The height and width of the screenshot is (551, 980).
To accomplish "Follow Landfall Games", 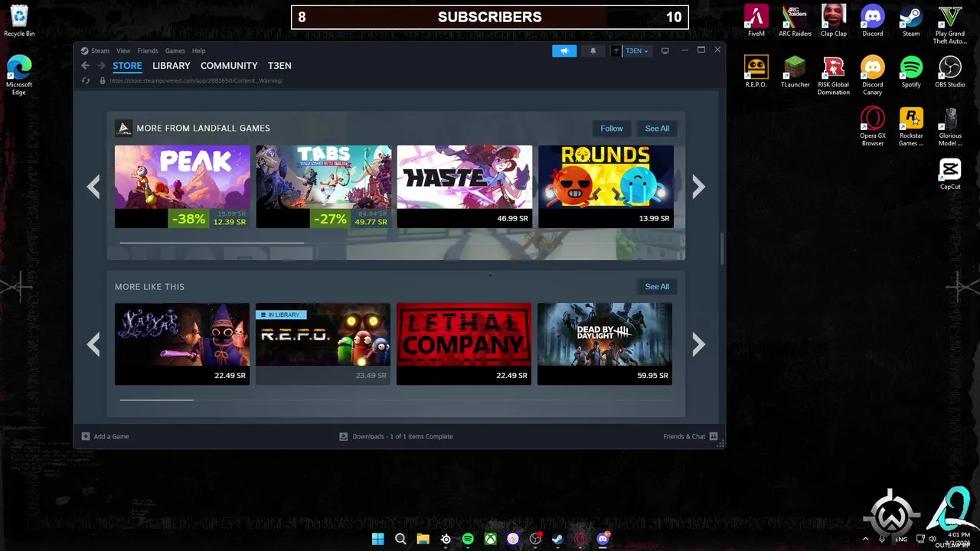I will 612,129.
